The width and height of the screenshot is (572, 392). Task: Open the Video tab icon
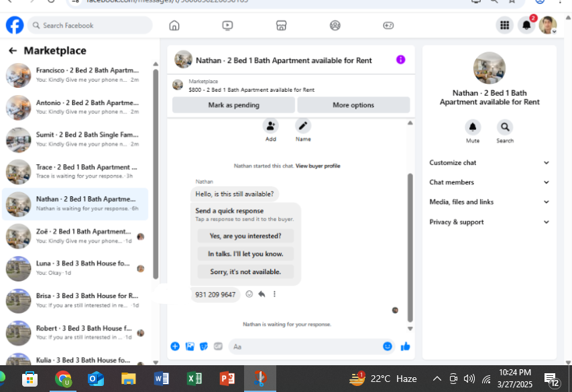pos(227,25)
